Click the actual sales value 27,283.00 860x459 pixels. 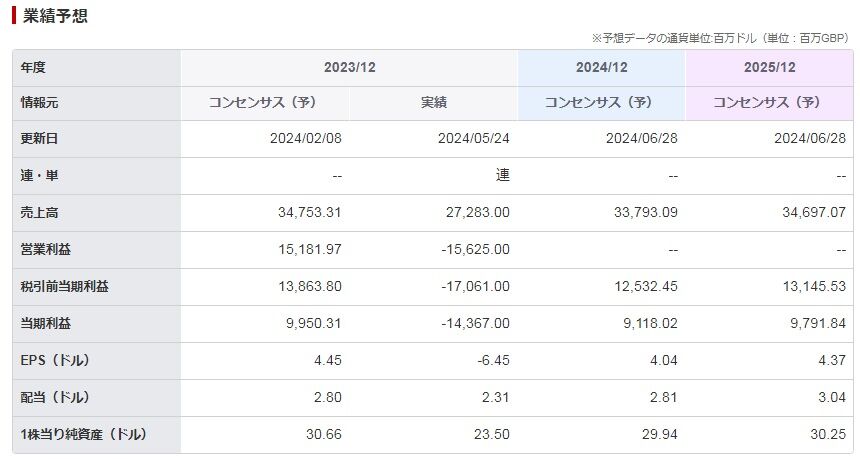click(477, 212)
